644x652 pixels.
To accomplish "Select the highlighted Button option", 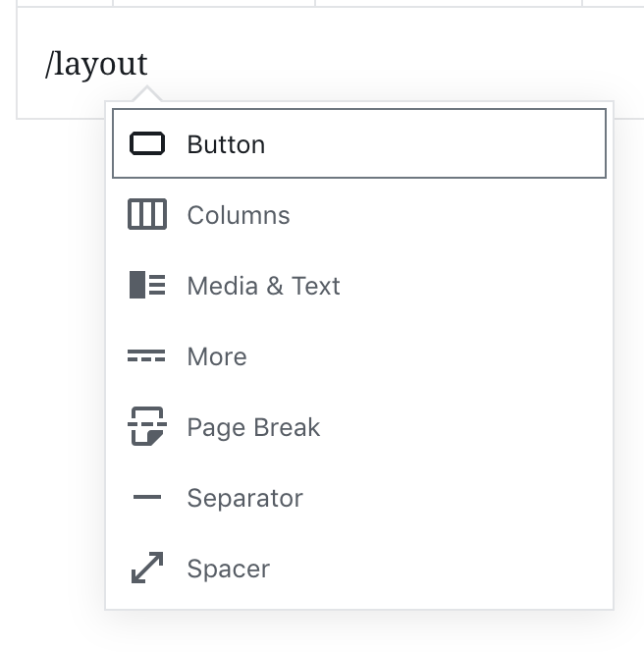I will 358,143.
